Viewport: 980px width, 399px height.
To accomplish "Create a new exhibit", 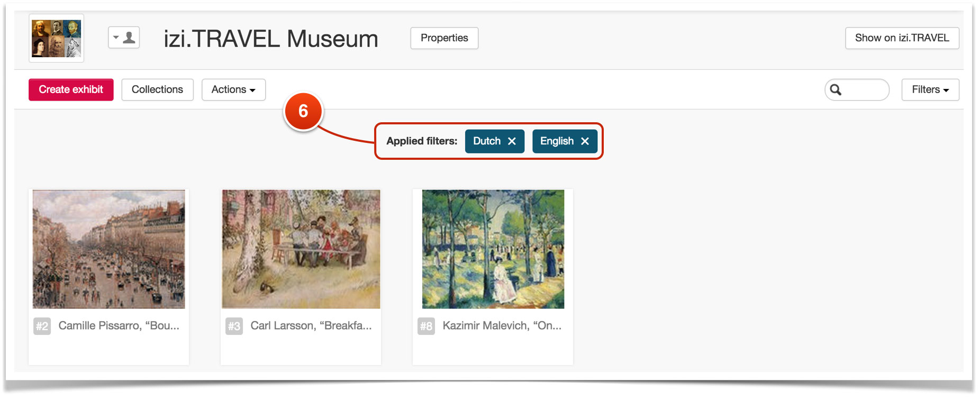I will 71,89.
